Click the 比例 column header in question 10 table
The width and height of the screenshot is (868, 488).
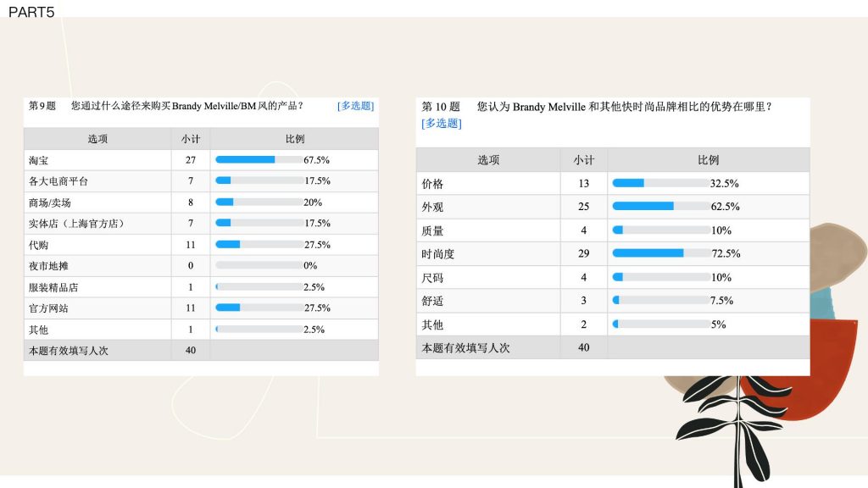[708, 160]
